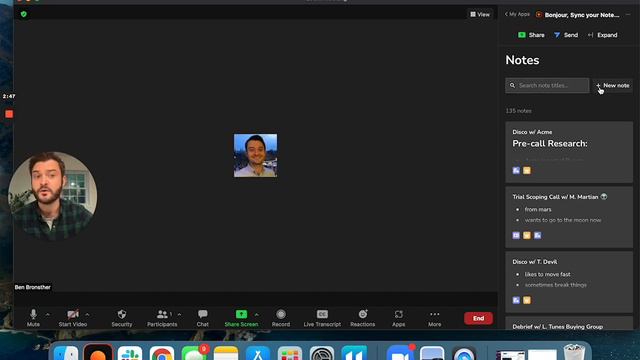This screenshot has height=360, width=640.
Task: Stop the recording with red square button
Action: 9,114
